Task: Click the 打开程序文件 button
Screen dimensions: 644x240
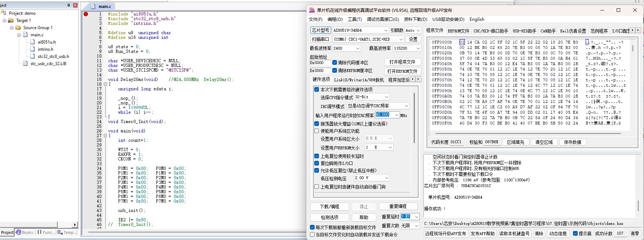Action: [402, 62]
